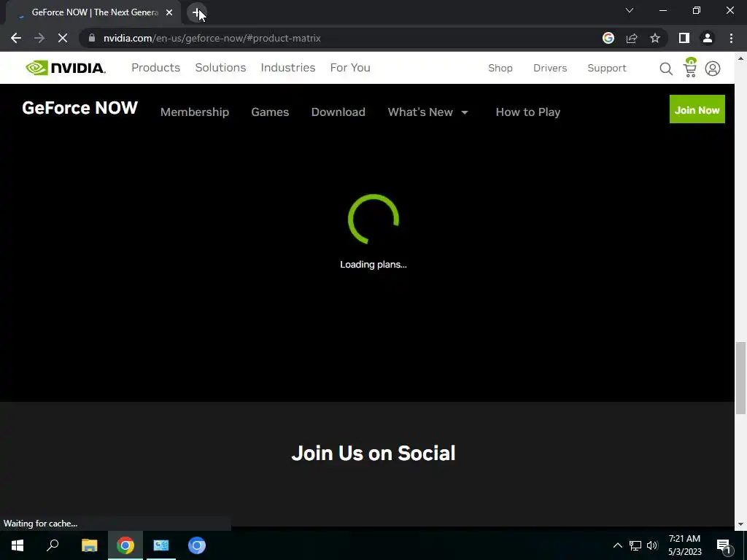Open the shopping cart icon
This screenshot has height=560, width=747.
click(690, 68)
